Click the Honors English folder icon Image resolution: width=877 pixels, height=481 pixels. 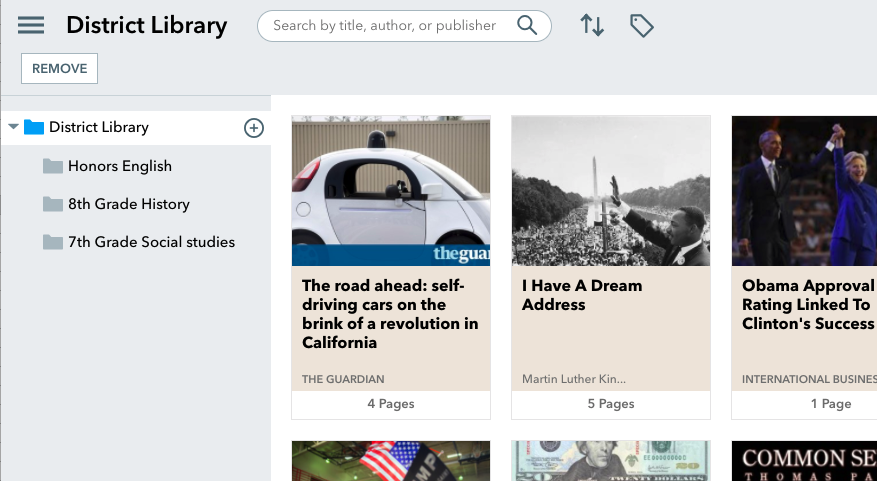click(53, 166)
